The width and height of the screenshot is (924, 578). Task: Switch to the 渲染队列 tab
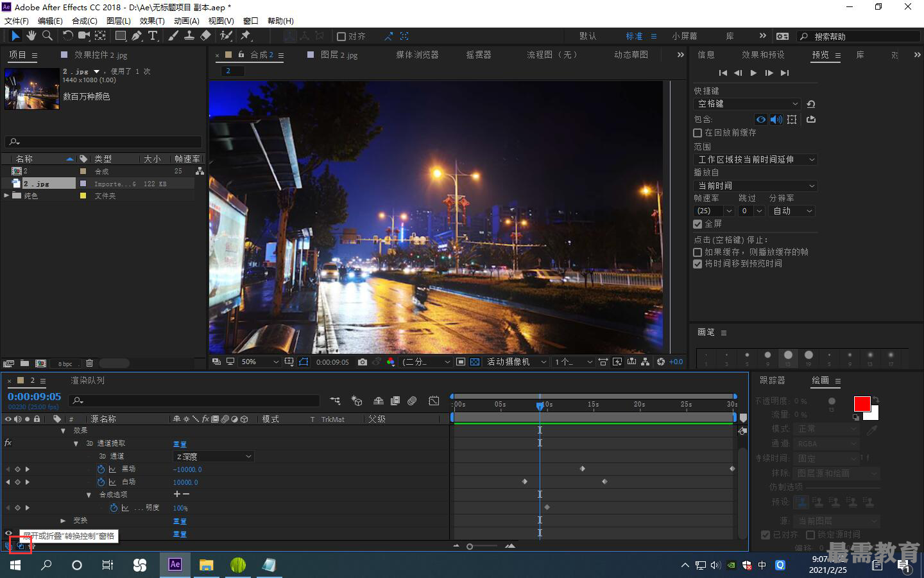[x=87, y=381]
